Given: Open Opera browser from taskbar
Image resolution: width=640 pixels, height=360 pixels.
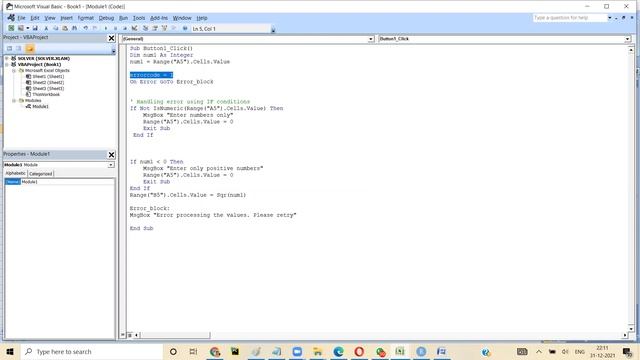Looking at the screenshot, I should point(359,351).
